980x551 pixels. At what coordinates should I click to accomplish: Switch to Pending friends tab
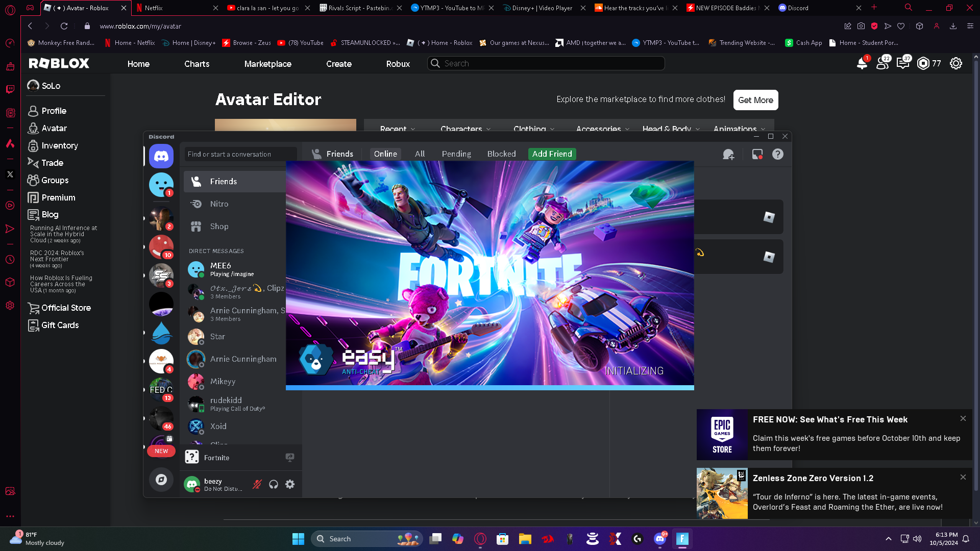456,154
